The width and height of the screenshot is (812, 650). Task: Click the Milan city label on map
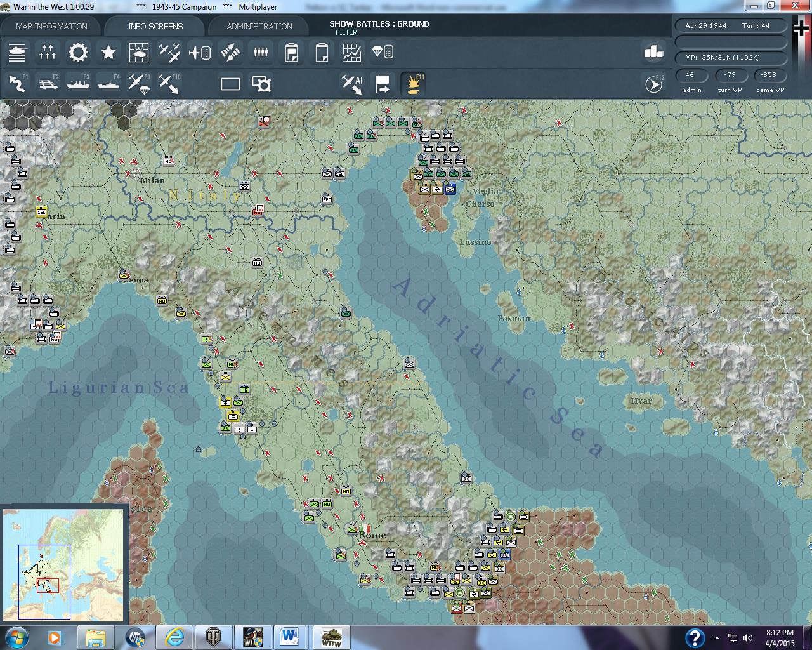click(x=152, y=180)
